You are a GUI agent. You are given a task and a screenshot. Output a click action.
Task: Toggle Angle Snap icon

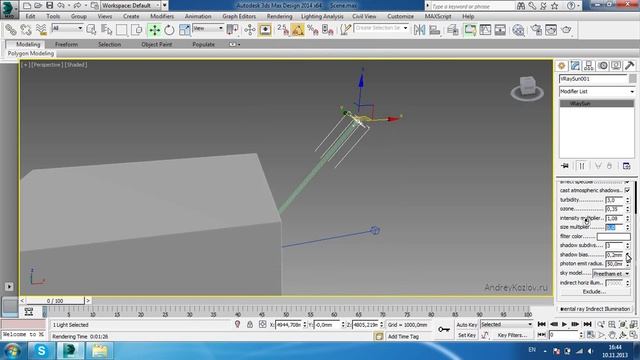pyautogui.click(x=298, y=30)
